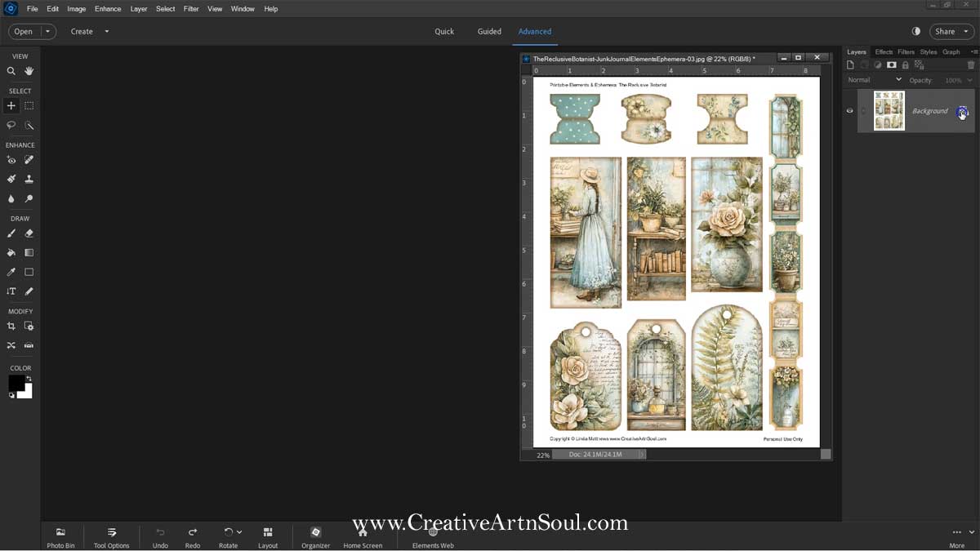Open the Enhance menu
The image size is (980, 551).
(108, 9)
